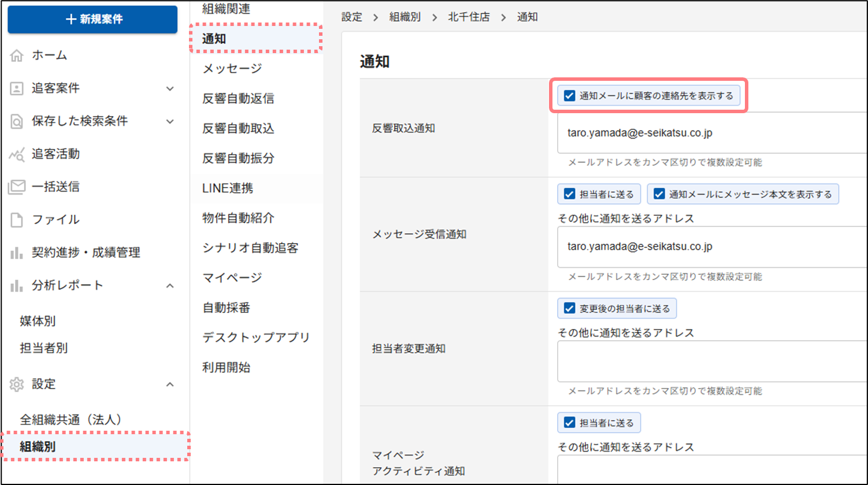Click the document icon beside ファイル
868x485 pixels.
tap(17, 219)
